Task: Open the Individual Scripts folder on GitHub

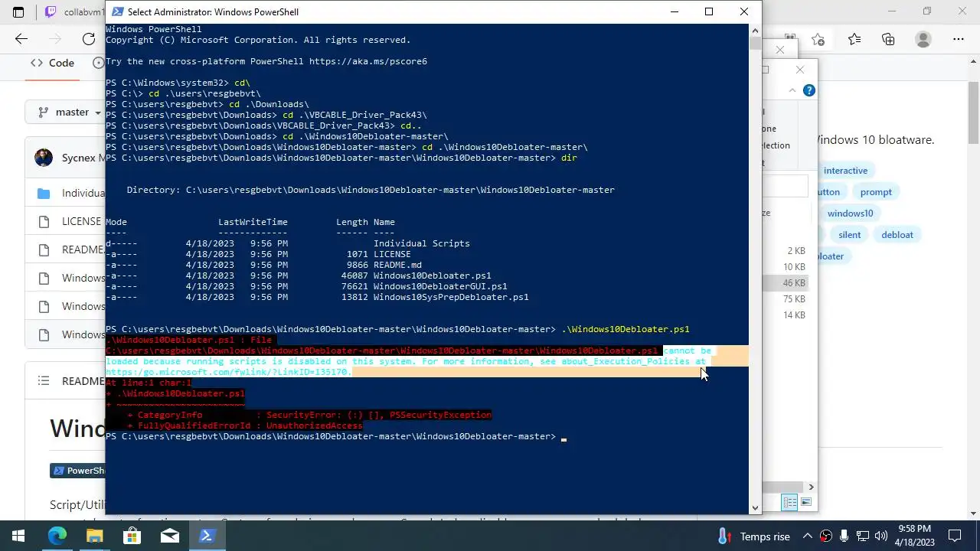Action: click(83, 193)
